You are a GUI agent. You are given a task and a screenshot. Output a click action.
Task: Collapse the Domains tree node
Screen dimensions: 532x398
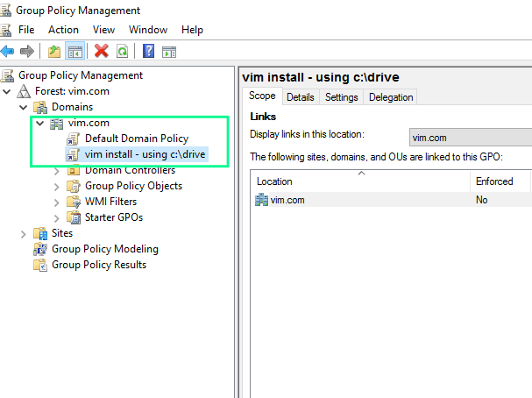(23, 107)
